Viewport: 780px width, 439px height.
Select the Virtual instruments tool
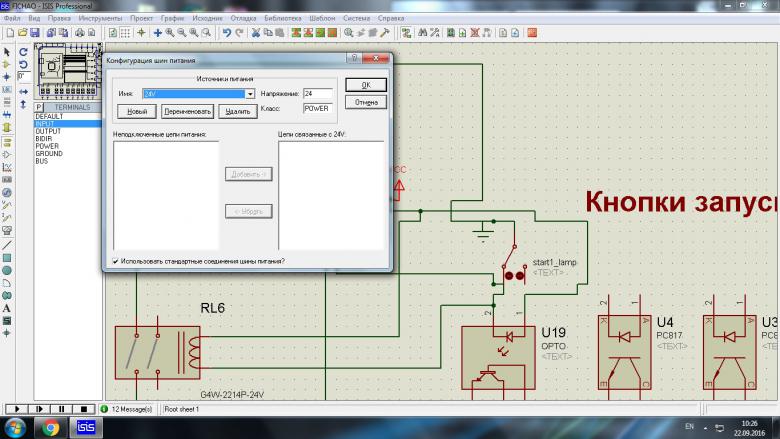[7, 230]
